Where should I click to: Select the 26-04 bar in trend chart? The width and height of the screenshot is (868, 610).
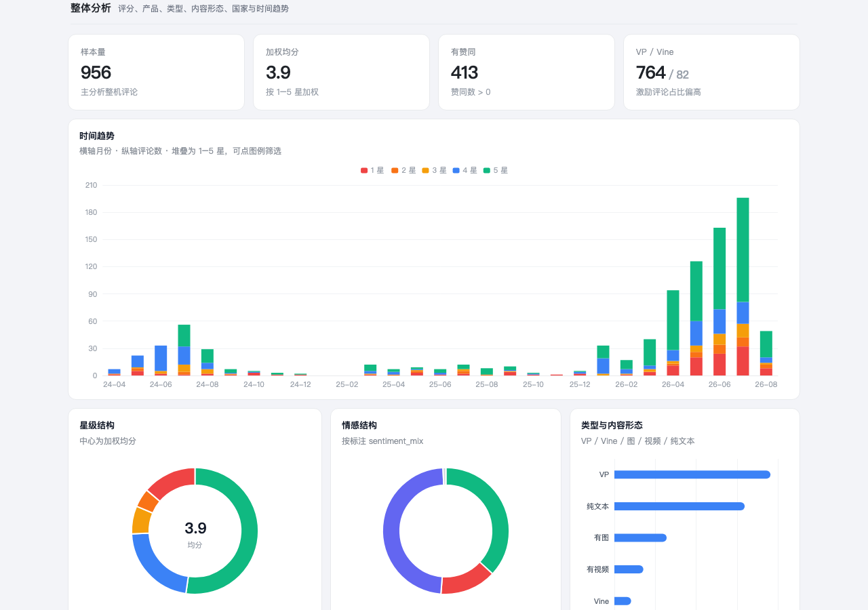[673, 333]
